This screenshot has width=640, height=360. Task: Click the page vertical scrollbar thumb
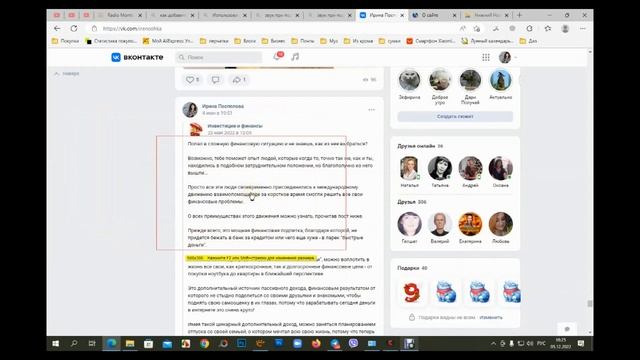(x=590, y=303)
